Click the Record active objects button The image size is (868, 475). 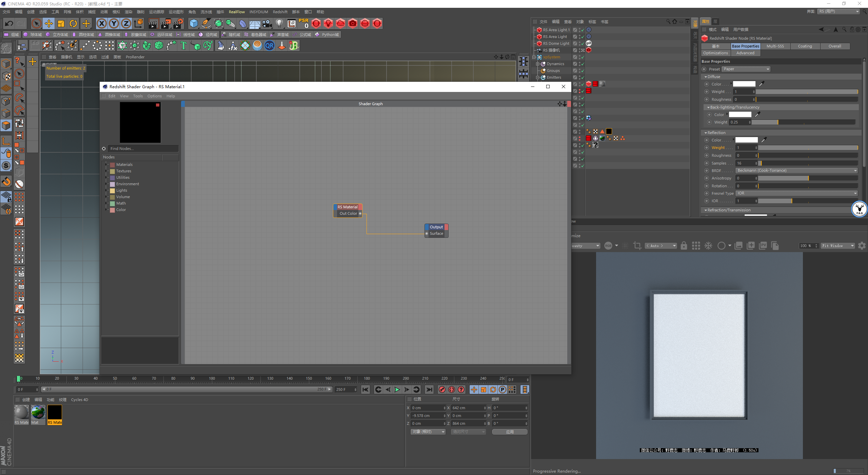(442, 389)
